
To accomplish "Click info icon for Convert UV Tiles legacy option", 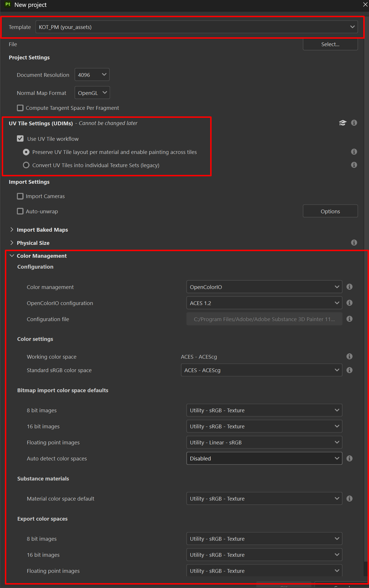I will coord(354,165).
